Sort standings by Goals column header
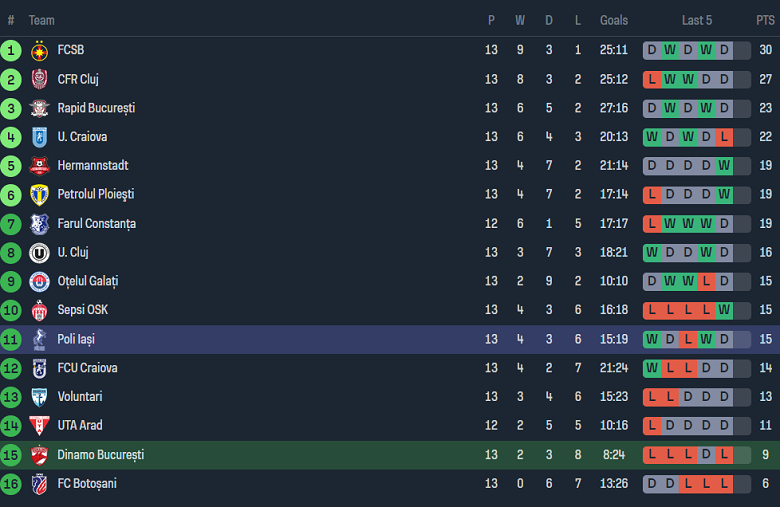Screen dimensions: 780x507 [x=614, y=20]
